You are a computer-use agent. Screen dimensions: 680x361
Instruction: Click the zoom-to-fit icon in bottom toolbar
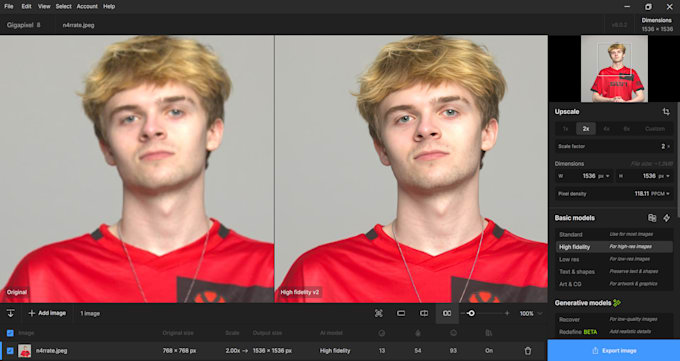[x=379, y=313]
